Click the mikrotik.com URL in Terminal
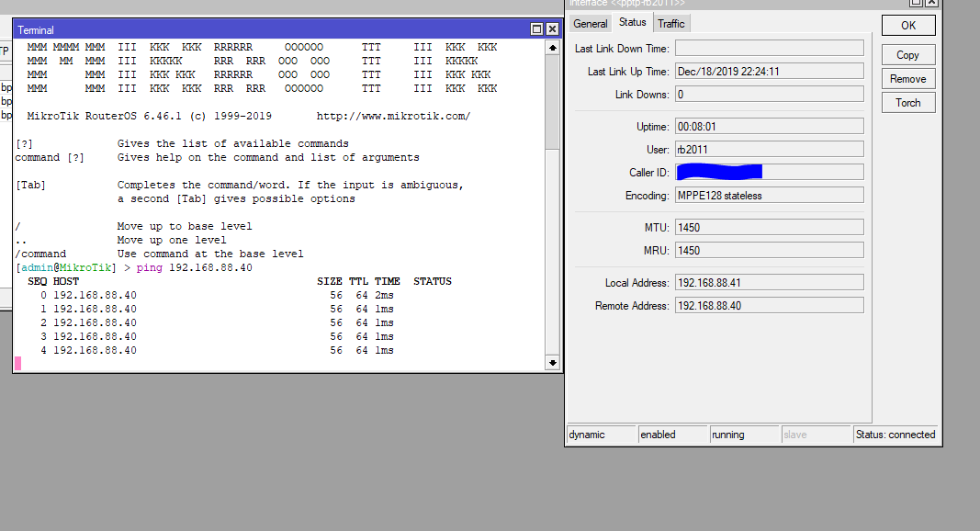This screenshot has height=531, width=980. [393, 116]
